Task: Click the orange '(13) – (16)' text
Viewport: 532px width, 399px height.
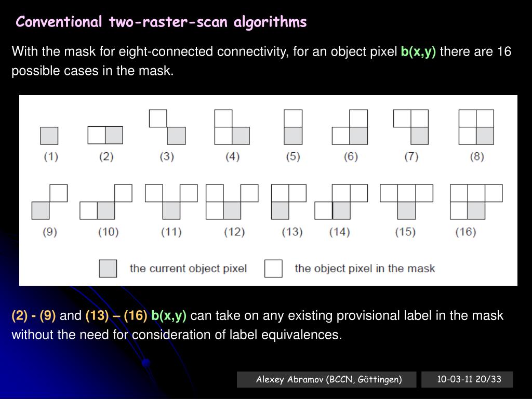Action: (116, 315)
